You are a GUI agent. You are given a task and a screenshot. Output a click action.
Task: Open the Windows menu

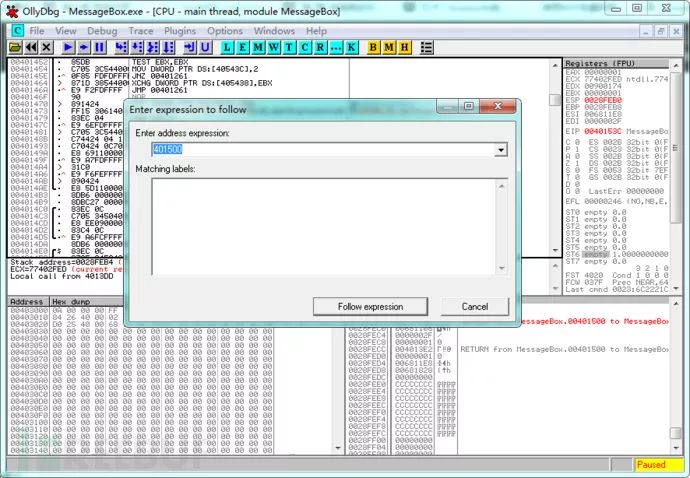(274, 31)
